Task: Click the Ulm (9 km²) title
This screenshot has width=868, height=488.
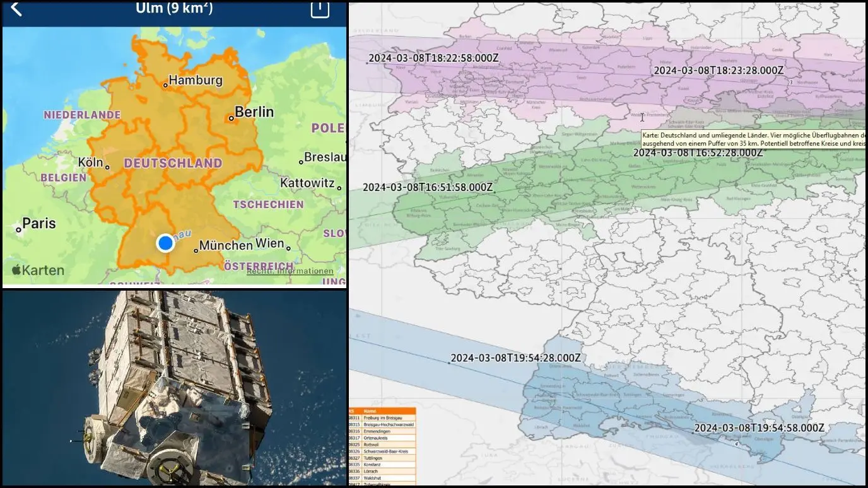Action: point(174,9)
